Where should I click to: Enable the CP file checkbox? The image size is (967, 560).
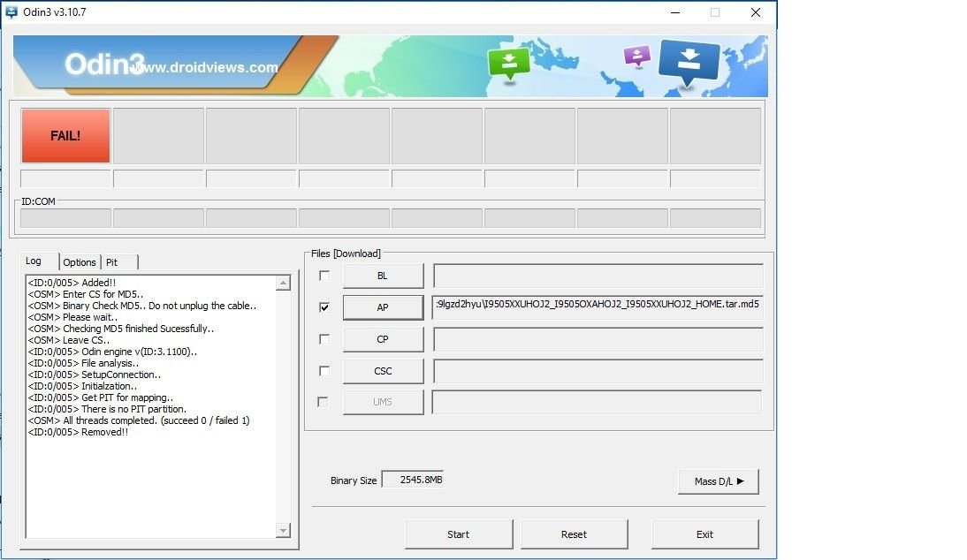coord(324,339)
